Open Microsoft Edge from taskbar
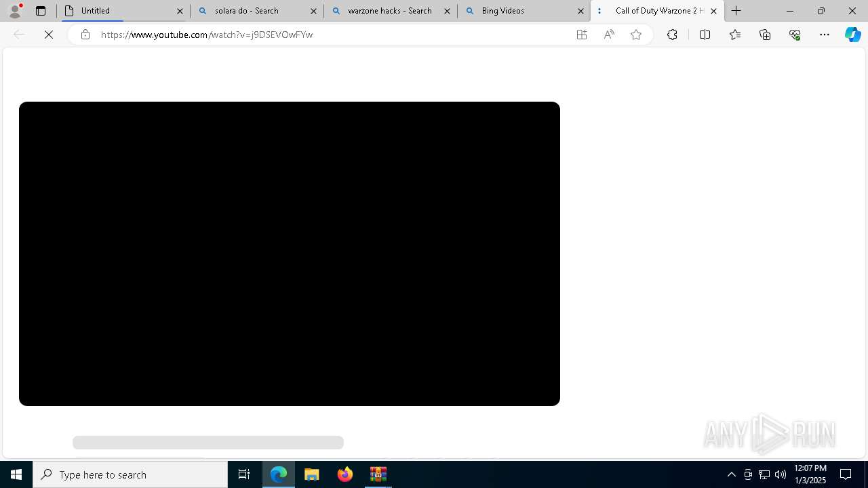Viewport: 868px width, 488px height. point(279,474)
